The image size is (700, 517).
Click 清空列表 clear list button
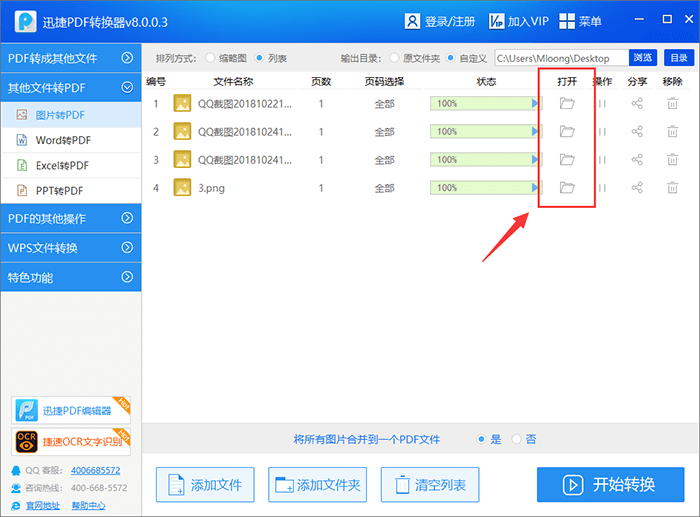click(430, 485)
